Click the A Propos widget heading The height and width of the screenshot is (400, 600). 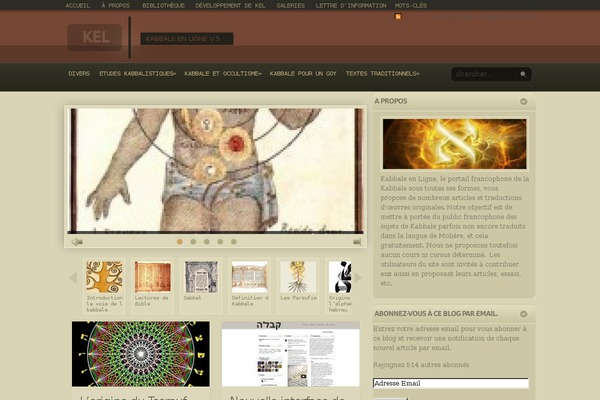[391, 101]
